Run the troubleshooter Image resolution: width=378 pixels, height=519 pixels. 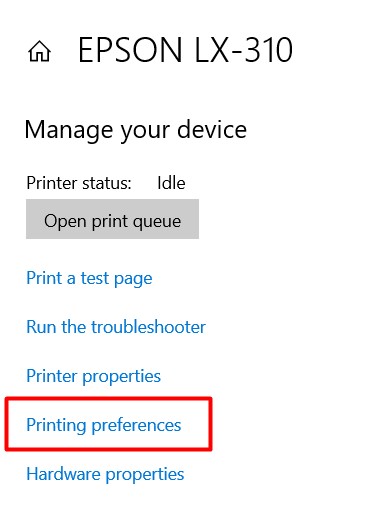[116, 327]
